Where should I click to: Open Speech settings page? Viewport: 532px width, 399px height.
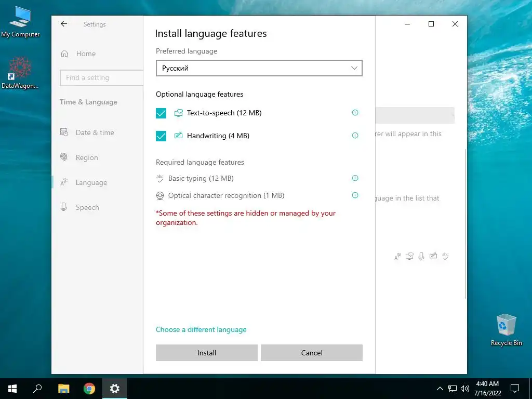point(87,207)
